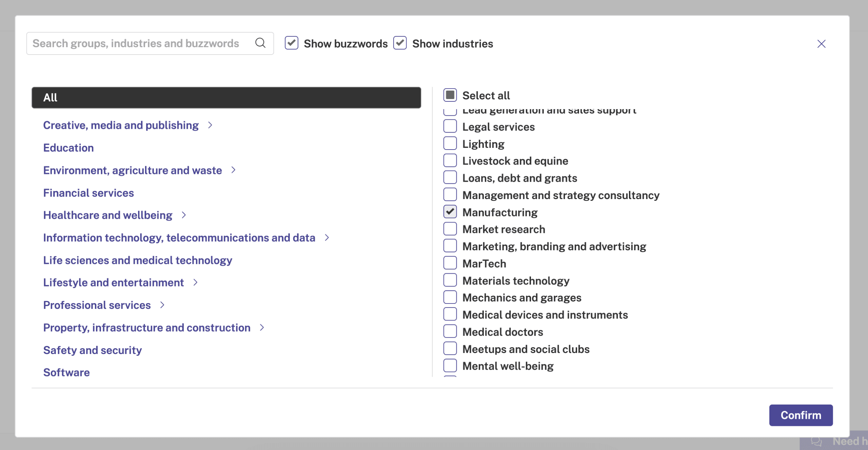Open Healthcare and wellbeing group

coord(108,215)
